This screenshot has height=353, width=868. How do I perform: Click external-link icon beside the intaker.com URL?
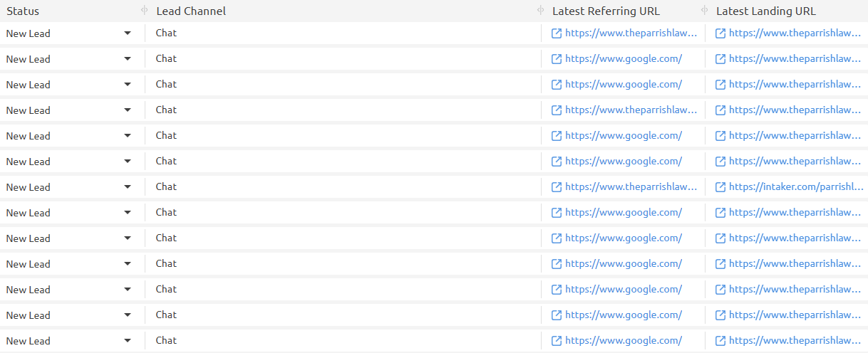click(x=720, y=187)
